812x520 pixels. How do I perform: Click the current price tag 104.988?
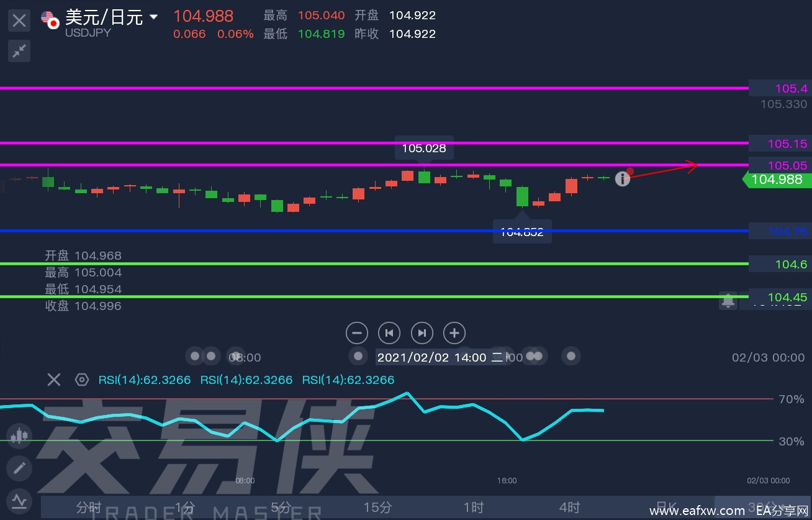776,180
